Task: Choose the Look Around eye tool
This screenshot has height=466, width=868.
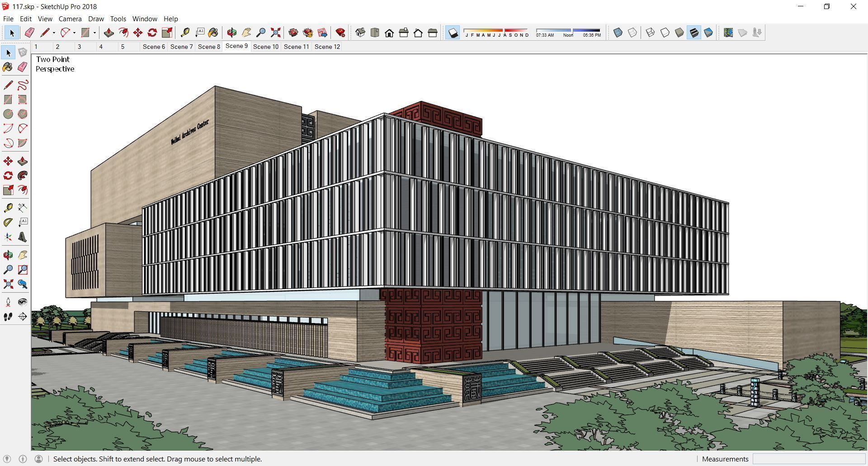Action: (x=23, y=302)
